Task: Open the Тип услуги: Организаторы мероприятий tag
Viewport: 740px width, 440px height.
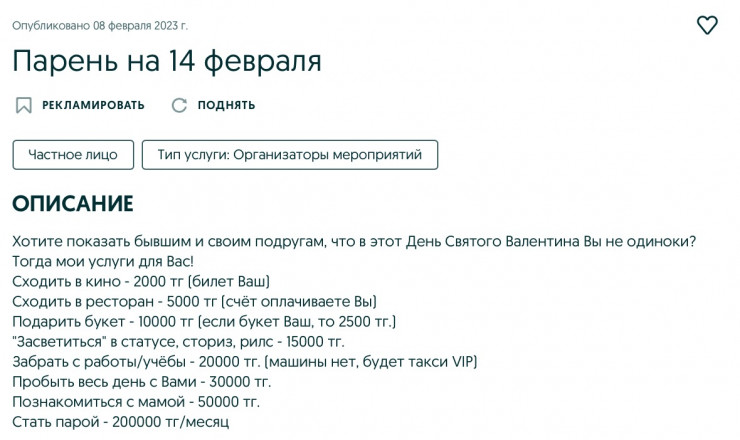Action: [x=290, y=155]
